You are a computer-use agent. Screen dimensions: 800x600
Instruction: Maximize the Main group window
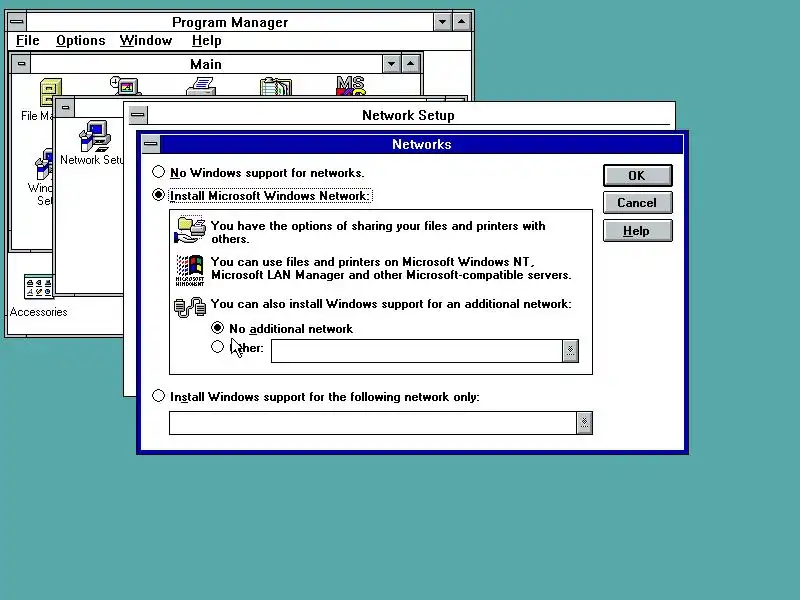410,64
